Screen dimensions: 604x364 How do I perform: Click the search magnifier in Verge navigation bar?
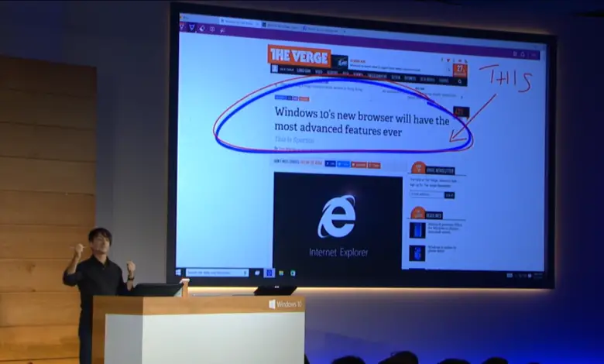coord(460,81)
